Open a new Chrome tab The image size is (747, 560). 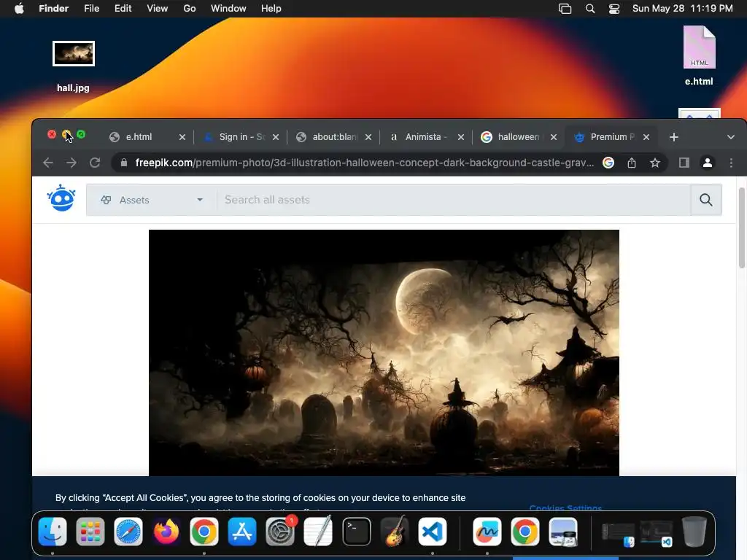coord(673,137)
